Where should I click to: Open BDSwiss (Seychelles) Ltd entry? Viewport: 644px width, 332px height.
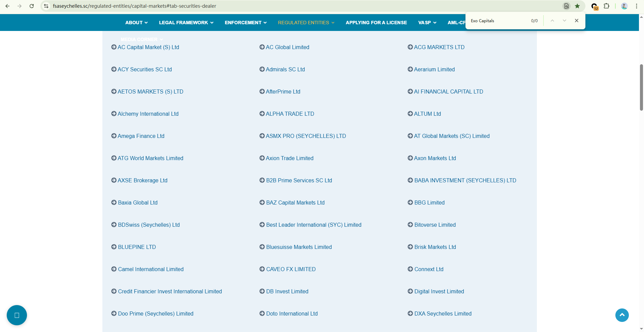pyautogui.click(x=149, y=225)
